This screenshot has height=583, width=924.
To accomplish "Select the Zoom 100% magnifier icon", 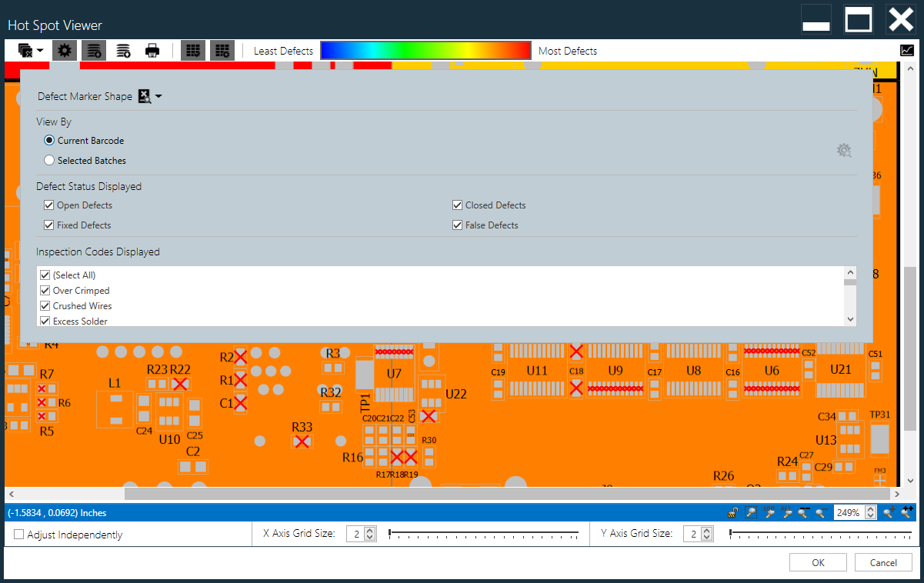I will tap(769, 514).
